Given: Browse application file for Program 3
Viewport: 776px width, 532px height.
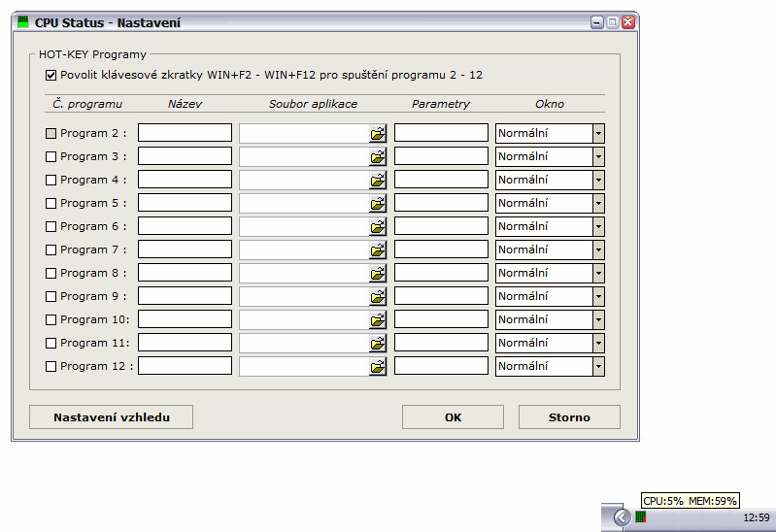Looking at the screenshot, I should click(378, 157).
